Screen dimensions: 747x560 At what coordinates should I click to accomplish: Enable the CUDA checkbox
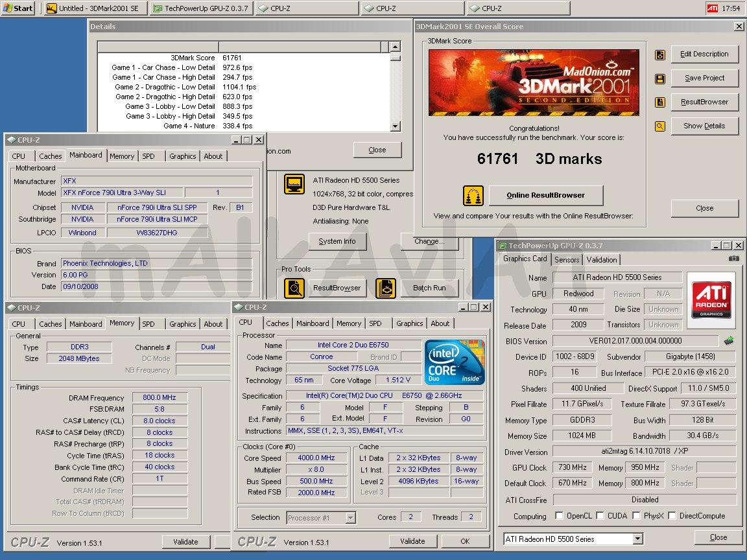pyautogui.click(x=600, y=516)
